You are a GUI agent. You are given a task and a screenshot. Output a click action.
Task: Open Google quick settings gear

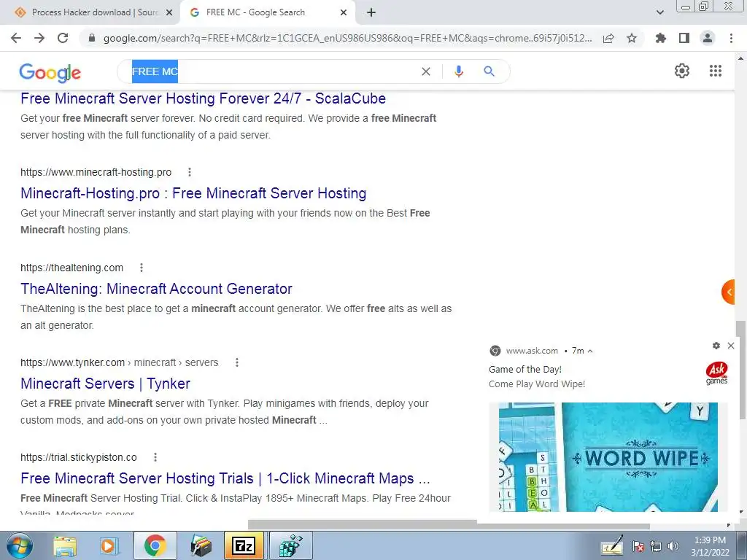pos(682,71)
